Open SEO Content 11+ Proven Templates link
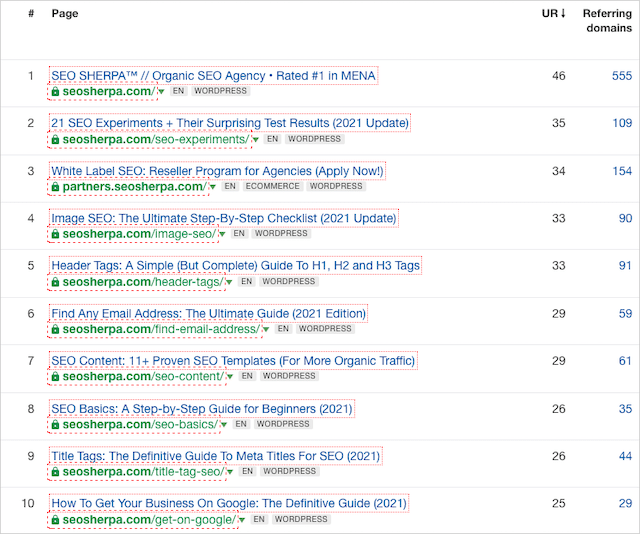 (233, 361)
